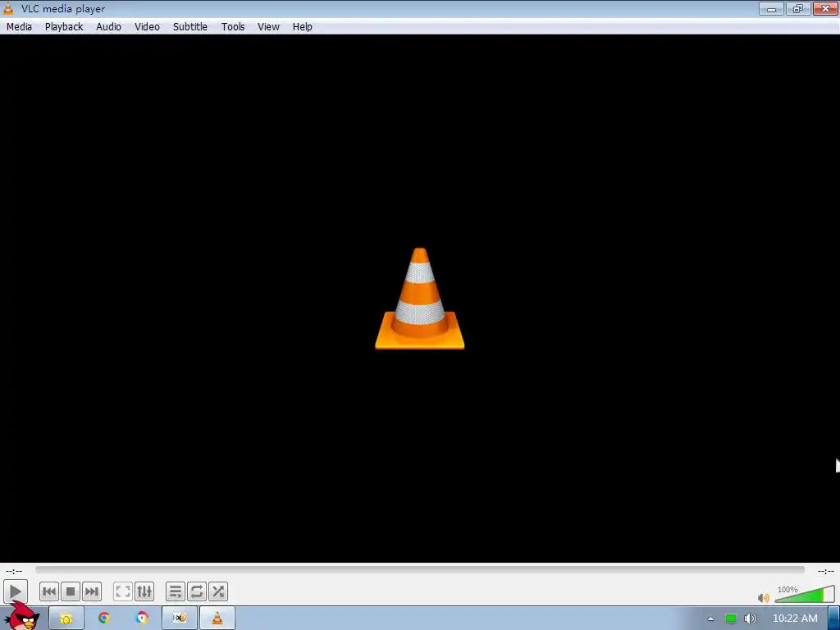Select the VLC taskbar button
840x630 pixels.
click(217, 619)
